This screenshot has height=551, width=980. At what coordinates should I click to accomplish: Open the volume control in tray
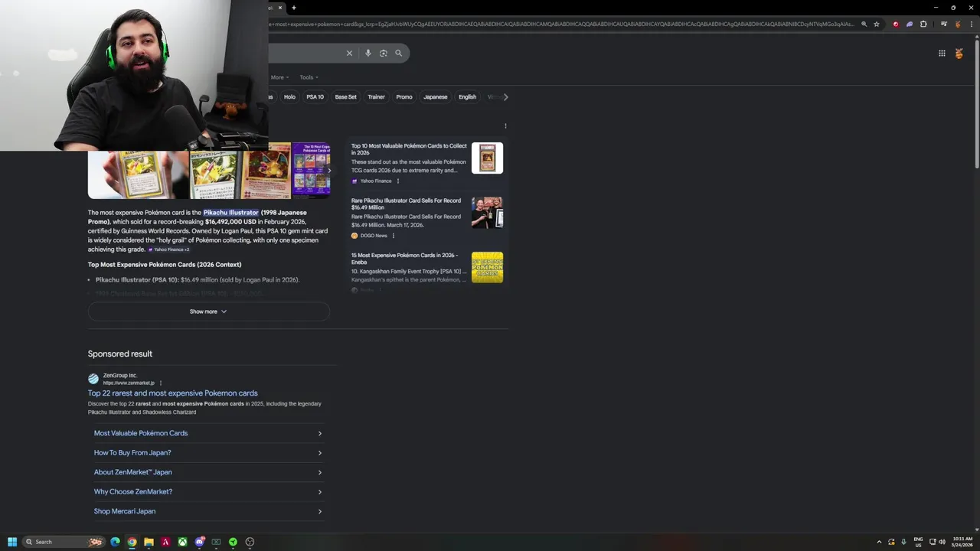pyautogui.click(x=942, y=542)
